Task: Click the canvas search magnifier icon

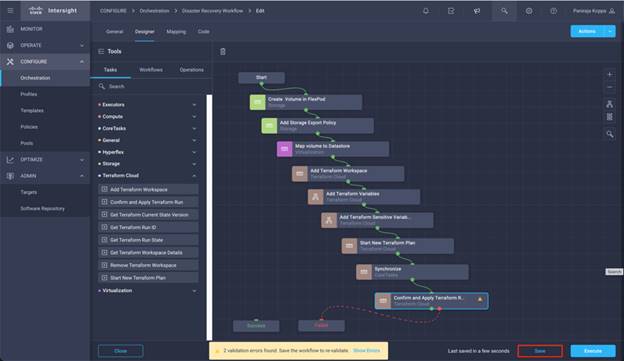Action: coord(609,134)
